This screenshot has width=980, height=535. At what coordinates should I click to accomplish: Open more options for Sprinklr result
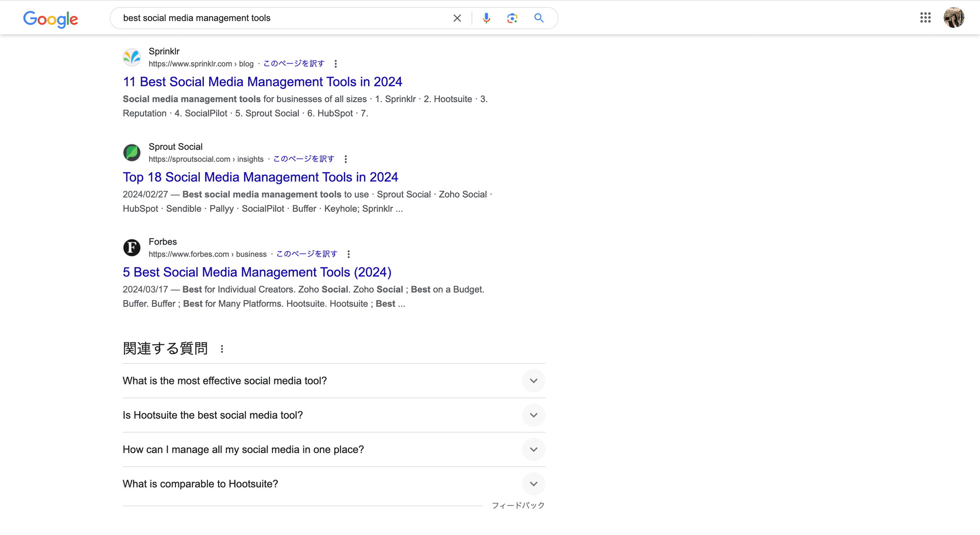pos(336,64)
